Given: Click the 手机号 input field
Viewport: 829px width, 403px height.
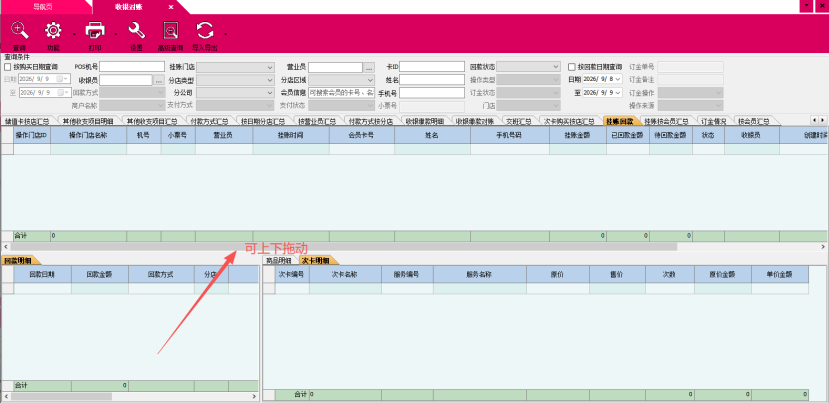Looking at the screenshot, I should [431, 93].
